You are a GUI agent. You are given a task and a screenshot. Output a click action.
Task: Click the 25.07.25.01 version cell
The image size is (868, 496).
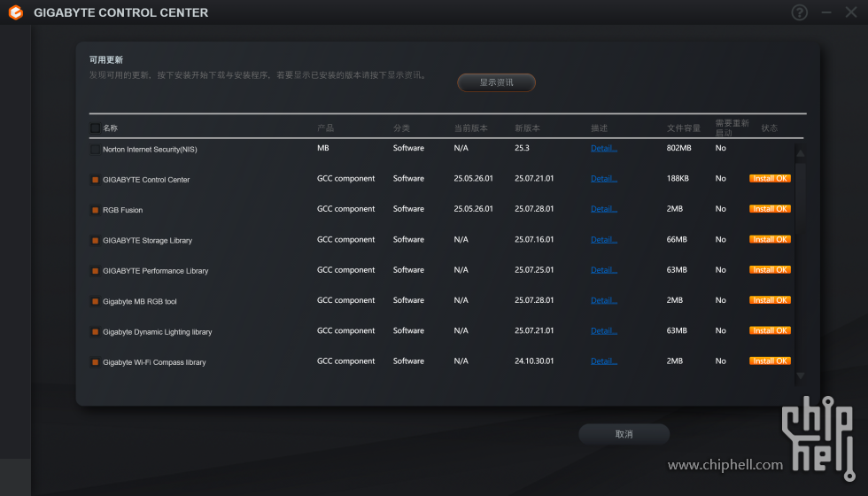[534, 269]
